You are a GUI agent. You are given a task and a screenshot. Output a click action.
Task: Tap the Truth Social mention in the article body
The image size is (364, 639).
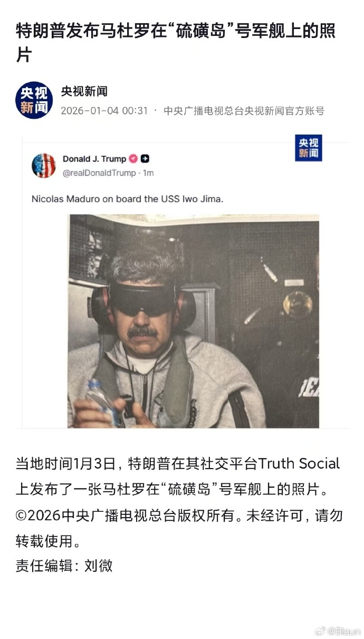(x=300, y=463)
